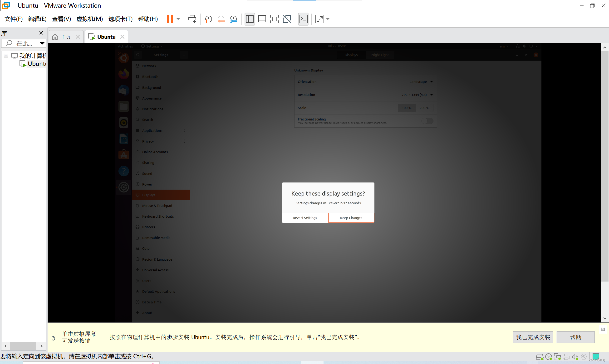Click the 我已完成安装 button

533,337
